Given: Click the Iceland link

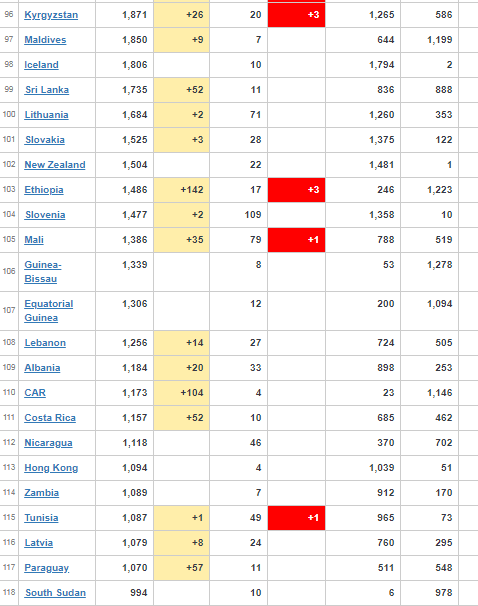Looking at the screenshot, I should (x=41, y=65).
